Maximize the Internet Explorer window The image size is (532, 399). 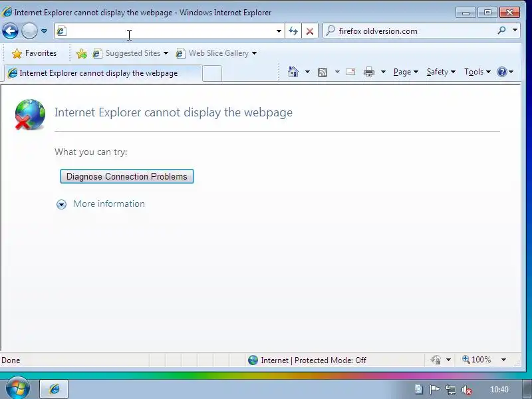pos(487,13)
